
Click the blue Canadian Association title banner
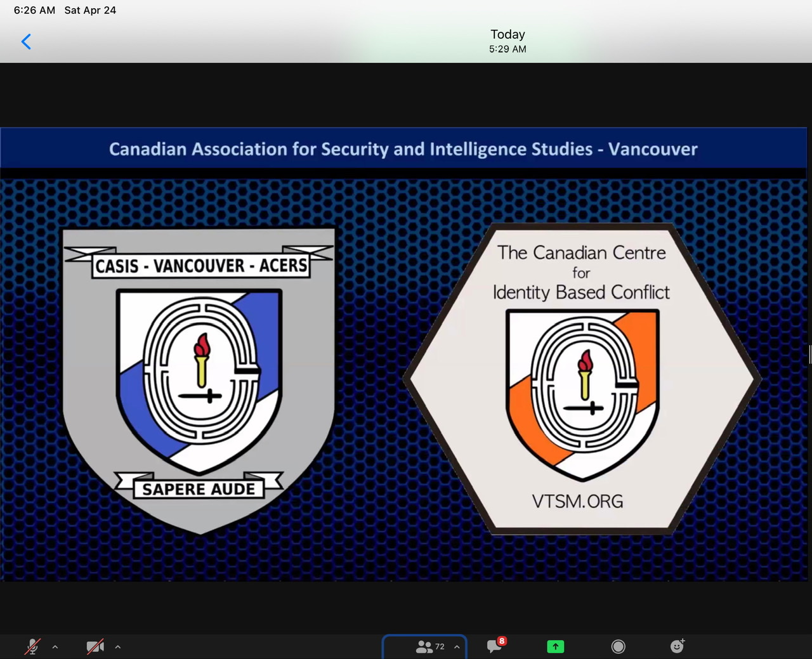[403, 149]
